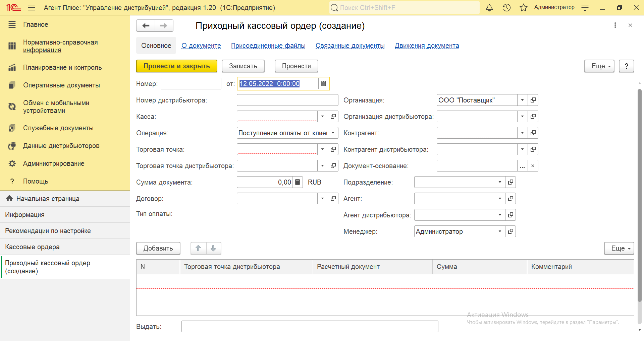
Task: Open calendar picker for document date
Action: (324, 84)
